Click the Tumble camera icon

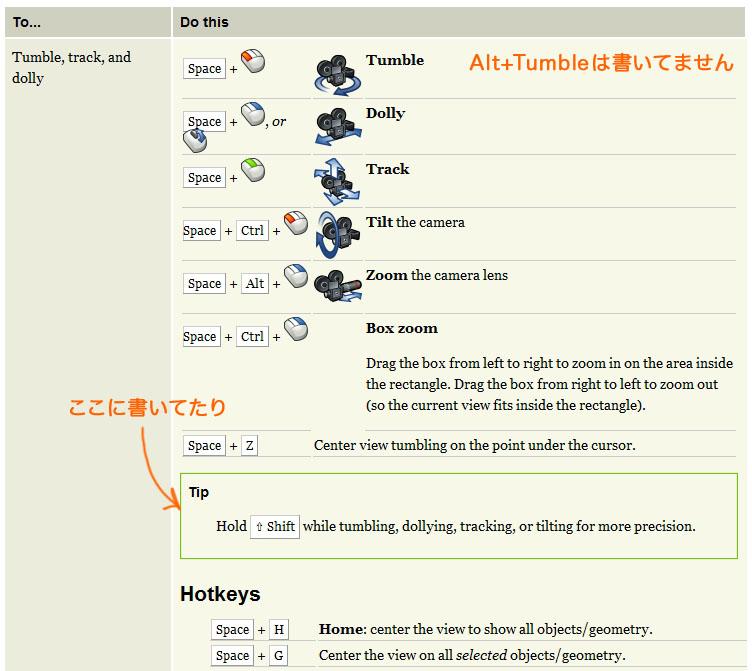[337, 71]
